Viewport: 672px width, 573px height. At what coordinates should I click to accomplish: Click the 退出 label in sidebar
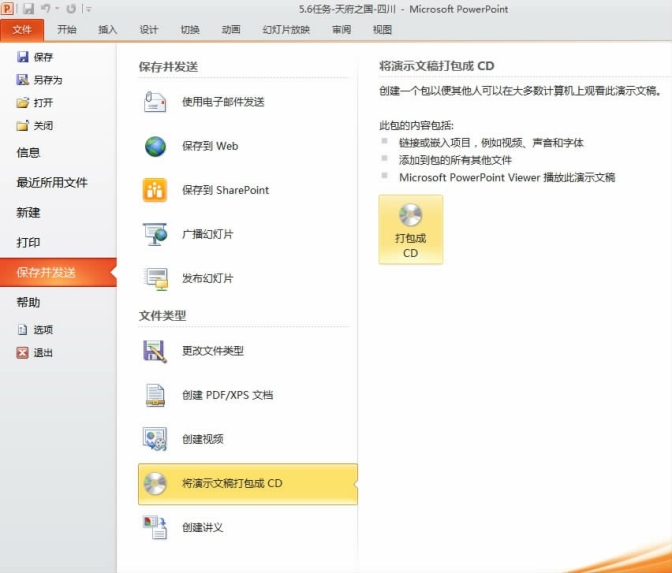click(x=43, y=353)
